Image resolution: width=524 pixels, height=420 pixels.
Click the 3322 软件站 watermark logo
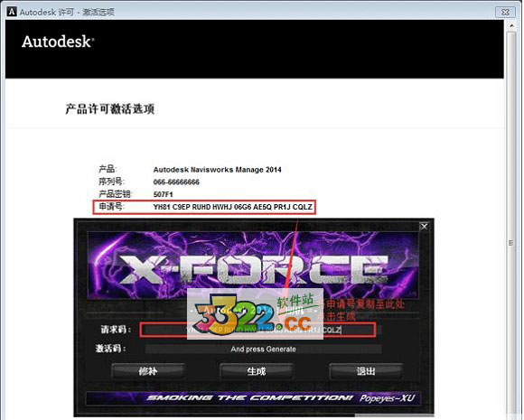pyautogui.click(x=255, y=313)
